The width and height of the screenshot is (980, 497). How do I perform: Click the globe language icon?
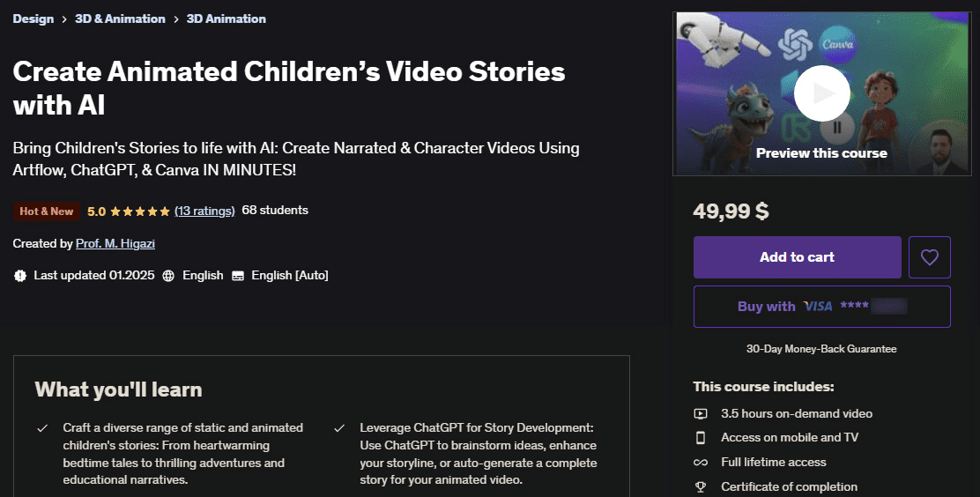(x=168, y=276)
